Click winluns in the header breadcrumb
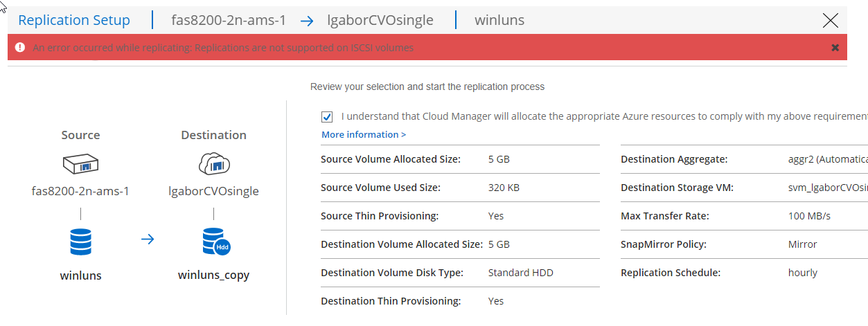The width and height of the screenshot is (868, 326). coord(499,20)
